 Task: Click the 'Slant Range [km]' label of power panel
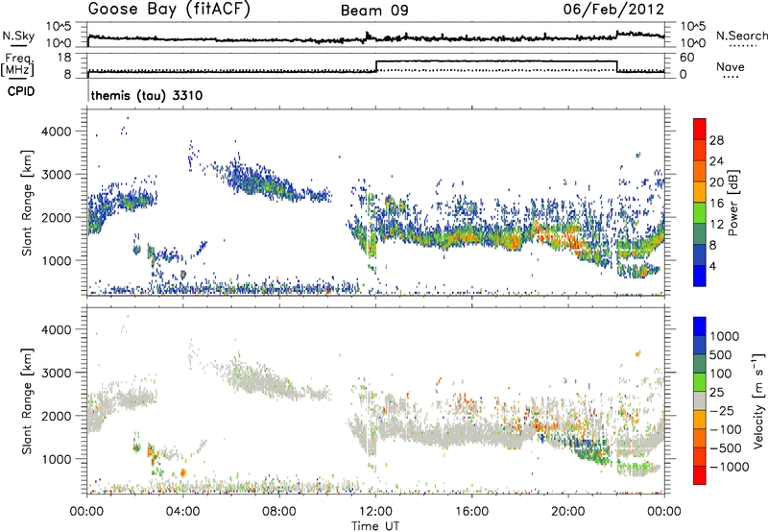click(x=27, y=203)
